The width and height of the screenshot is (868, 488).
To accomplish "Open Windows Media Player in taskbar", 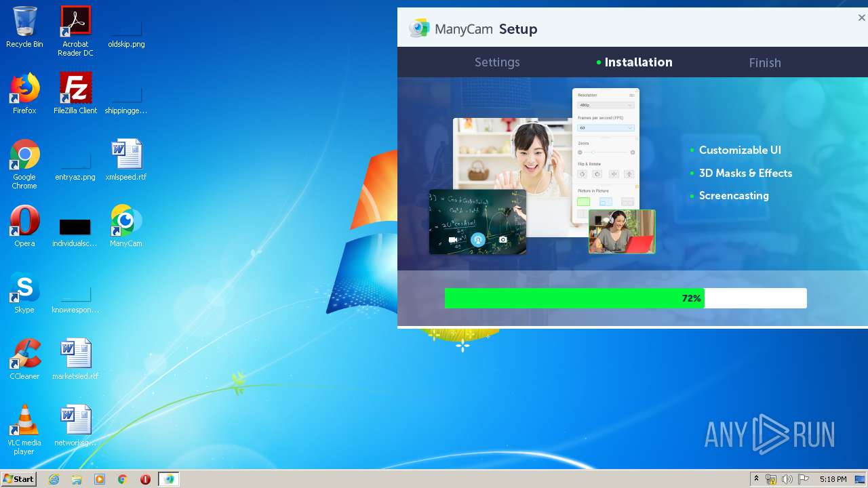I will click(100, 479).
